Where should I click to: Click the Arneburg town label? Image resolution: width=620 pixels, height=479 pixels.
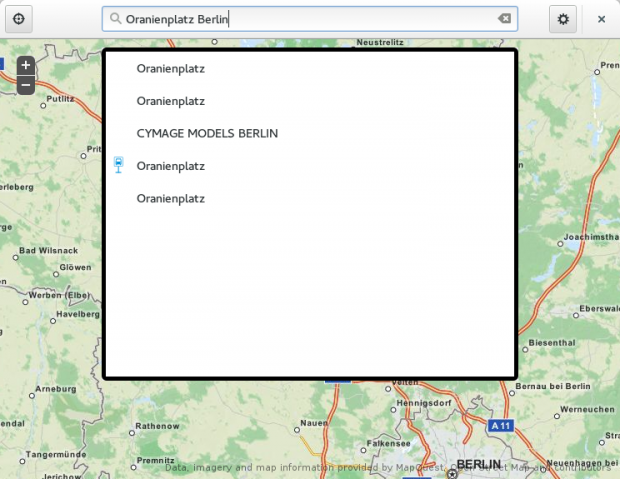(x=56, y=389)
